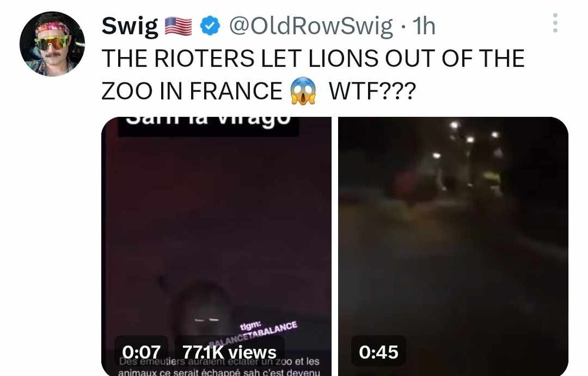Click the tweet text about lions
588x376 pixels.
pos(313,74)
